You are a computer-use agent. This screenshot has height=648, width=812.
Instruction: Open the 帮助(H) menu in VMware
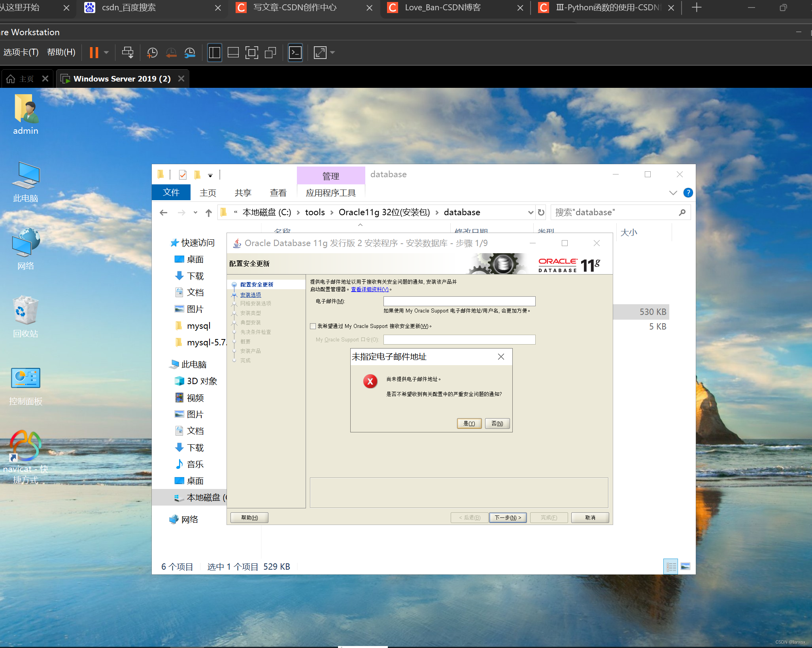[x=61, y=52]
